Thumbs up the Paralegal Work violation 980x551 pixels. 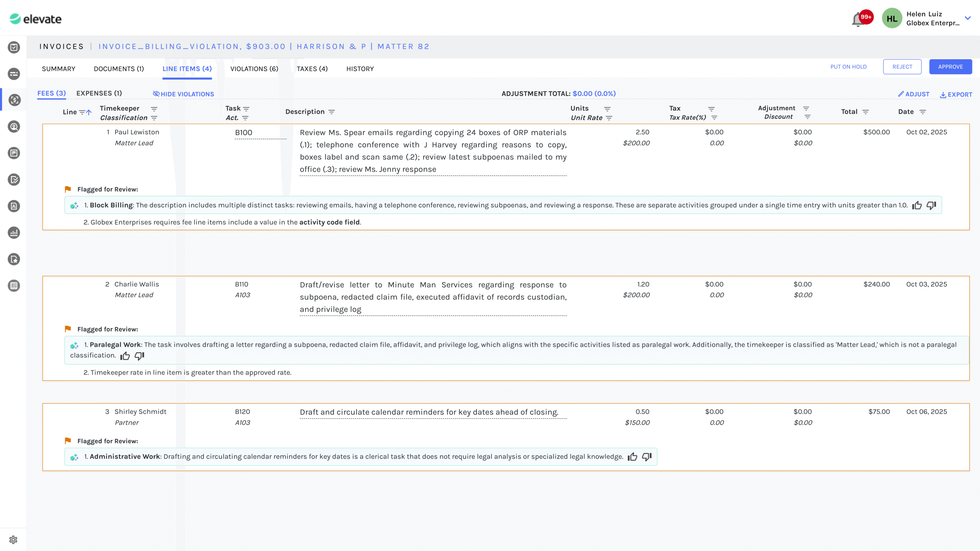pyautogui.click(x=125, y=356)
